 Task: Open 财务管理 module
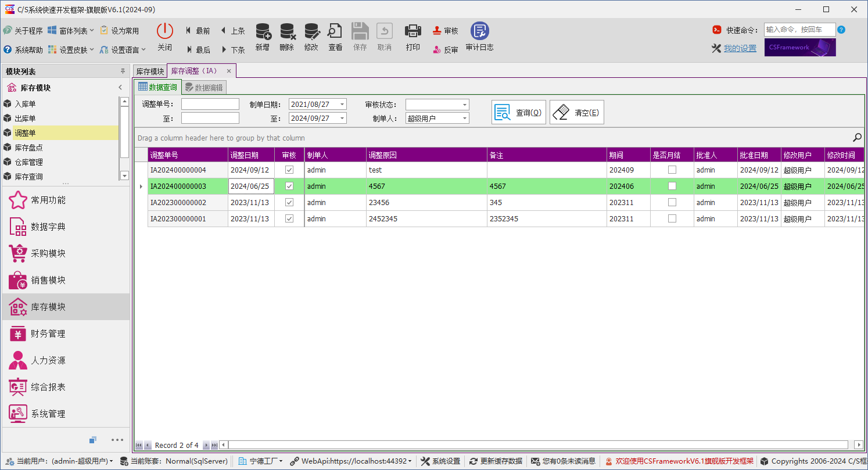coord(65,333)
